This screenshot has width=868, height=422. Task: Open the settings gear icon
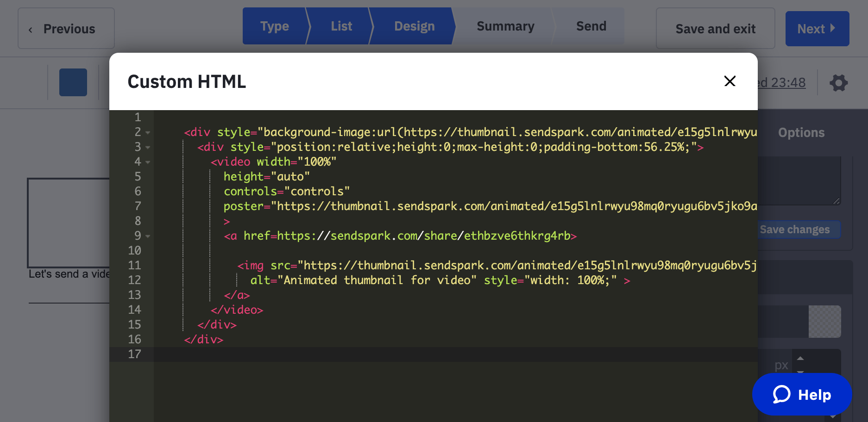pos(838,83)
